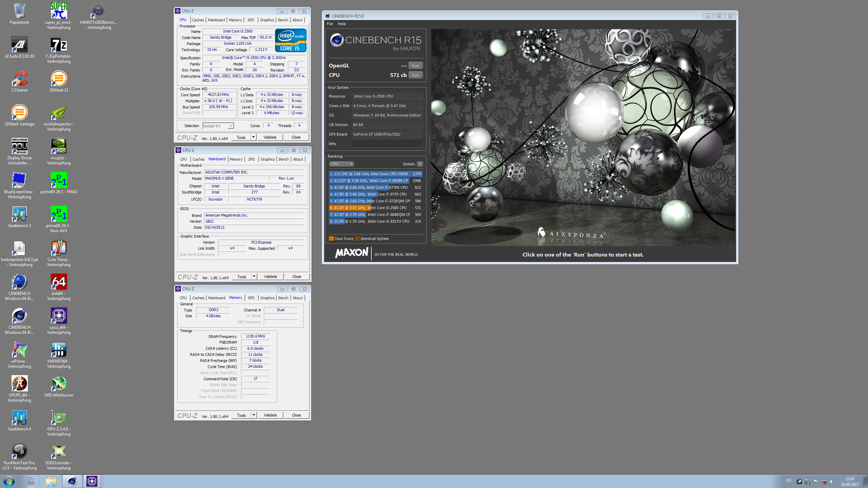Run the CPU test in Cinebench
The width and height of the screenshot is (868, 488).
pos(416,75)
